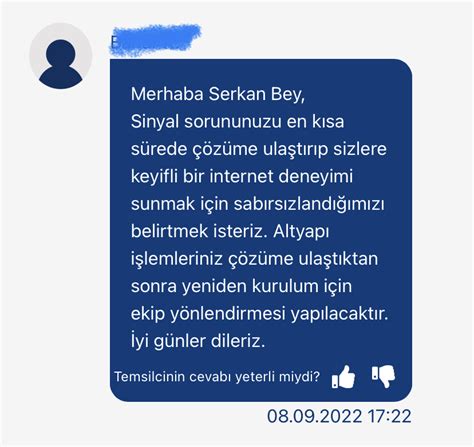Open the sender's profile avatar
474x447 pixels.
[61, 57]
